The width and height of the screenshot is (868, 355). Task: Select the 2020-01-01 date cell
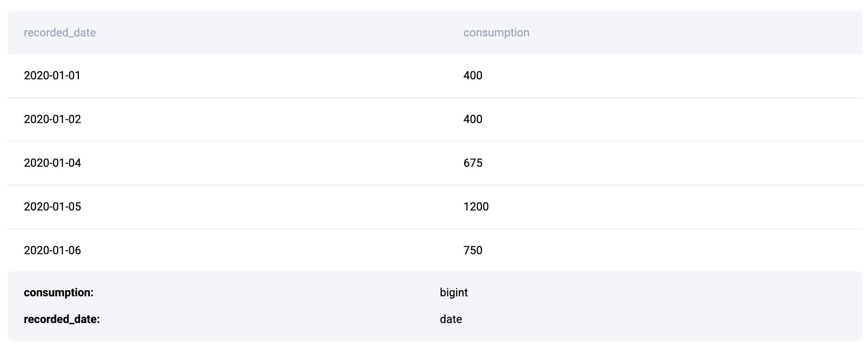click(x=52, y=76)
